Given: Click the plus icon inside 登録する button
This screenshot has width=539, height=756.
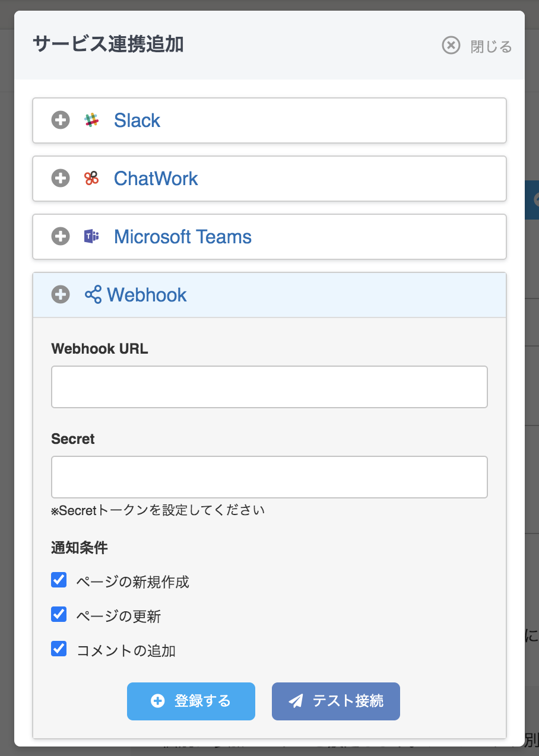Looking at the screenshot, I should (157, 701).
